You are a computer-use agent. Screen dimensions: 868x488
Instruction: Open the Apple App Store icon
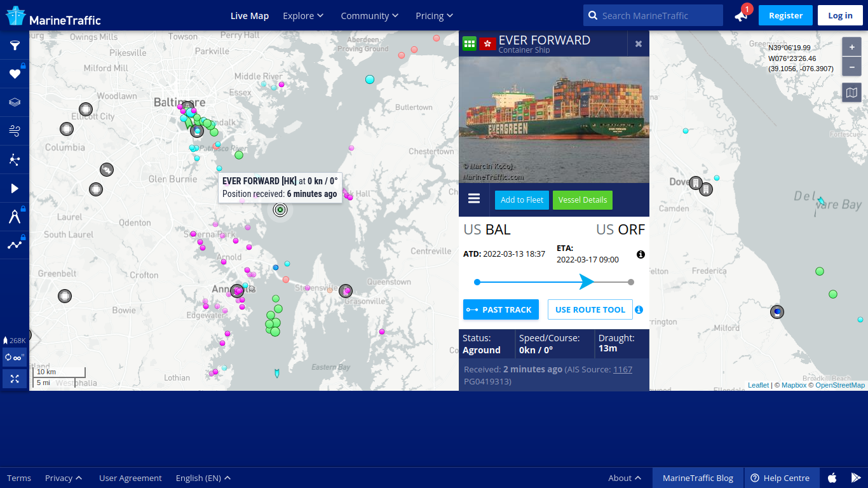832,478
